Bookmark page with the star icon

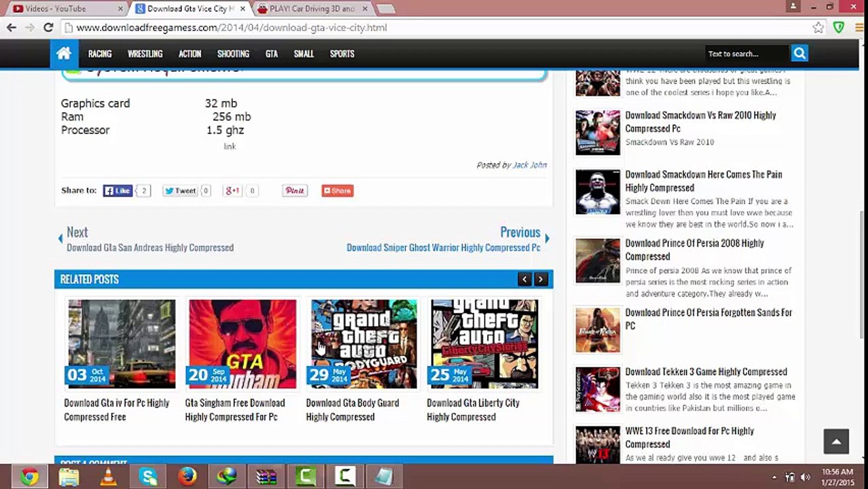click(818, 28)
